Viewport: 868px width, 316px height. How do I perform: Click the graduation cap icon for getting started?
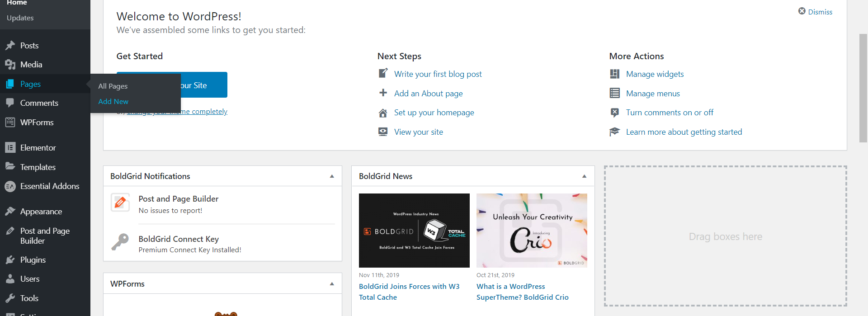(x=614, y=132)
